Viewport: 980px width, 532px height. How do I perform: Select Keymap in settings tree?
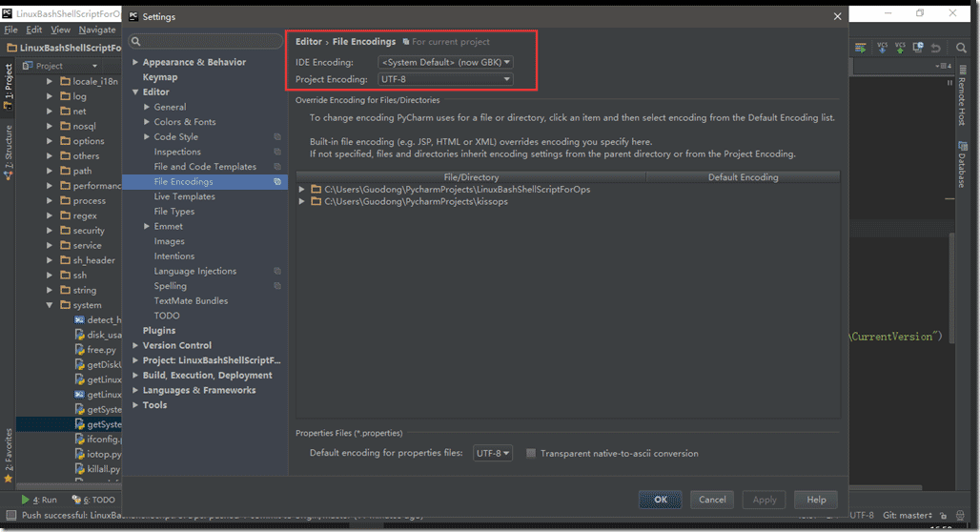tap(160, 77)
